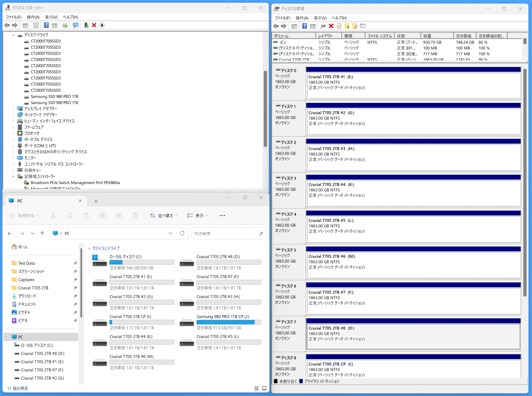The image size is (532, 396).
Task: Click magnifier search icon in Disk Management toolbar
Action: tap(355, 26)
